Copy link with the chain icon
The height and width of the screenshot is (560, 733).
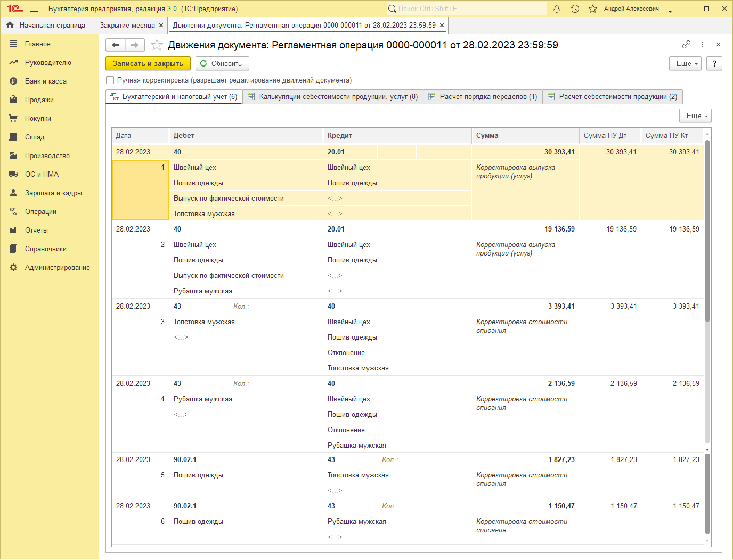(x=686, y=45)
